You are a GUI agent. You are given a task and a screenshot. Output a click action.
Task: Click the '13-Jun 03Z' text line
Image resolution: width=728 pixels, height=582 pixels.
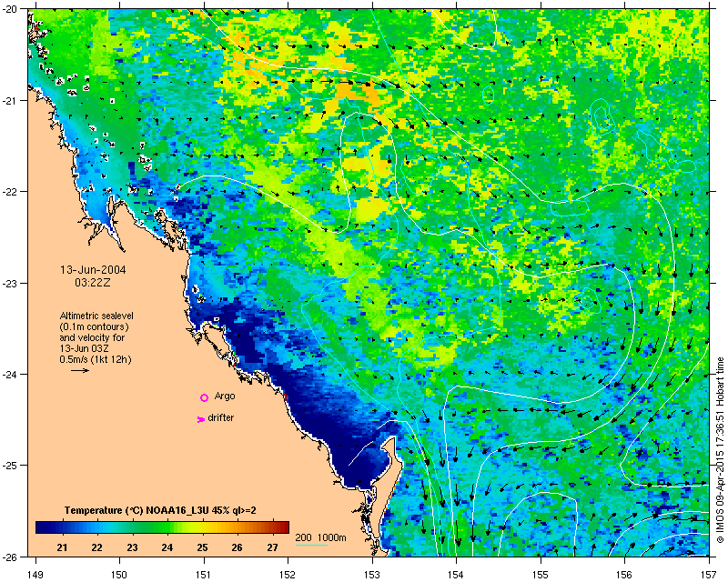pos(84,348)
